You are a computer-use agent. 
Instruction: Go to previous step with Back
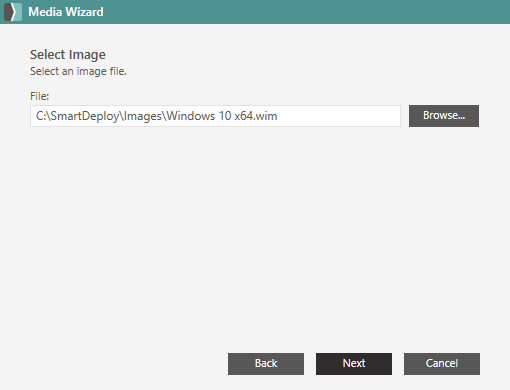click(x=266, y=364)
